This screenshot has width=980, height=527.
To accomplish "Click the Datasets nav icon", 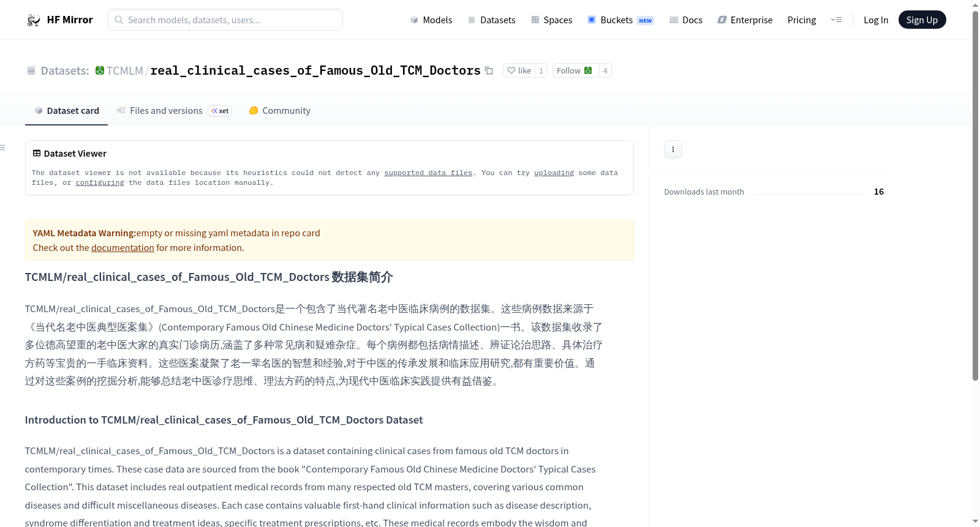I will (472, 20).
